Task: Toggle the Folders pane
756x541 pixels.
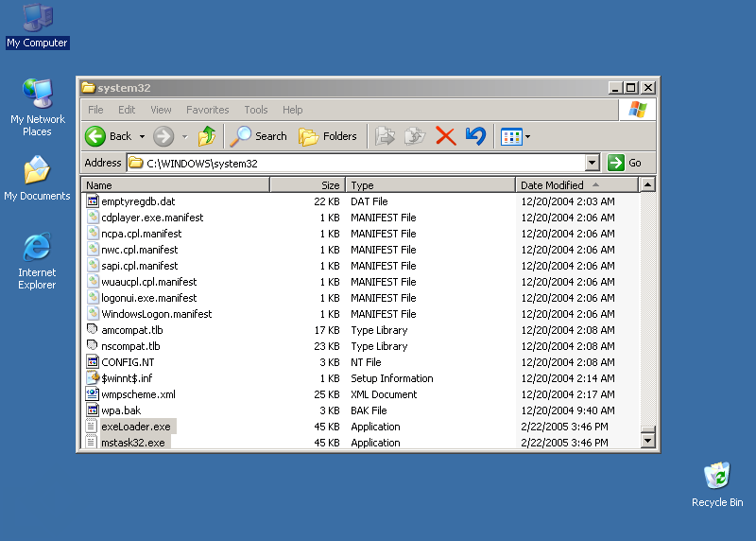Action: (x=328, y=136)
